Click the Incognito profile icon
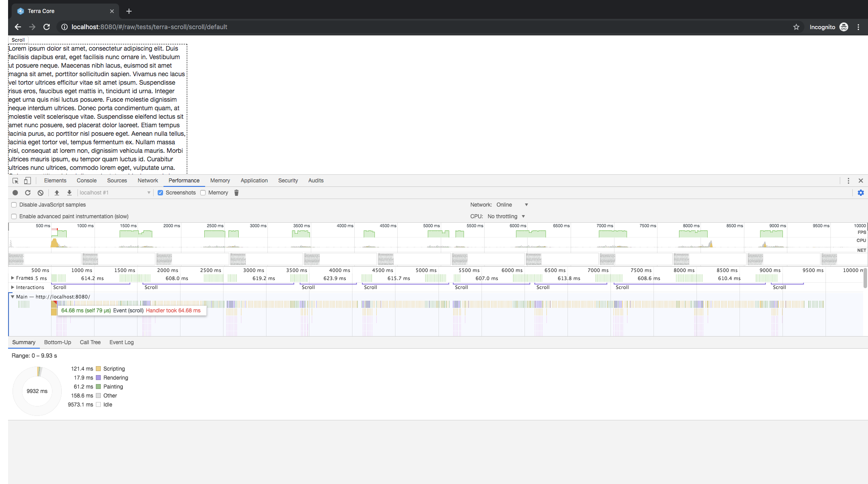 tap(844, 27)
